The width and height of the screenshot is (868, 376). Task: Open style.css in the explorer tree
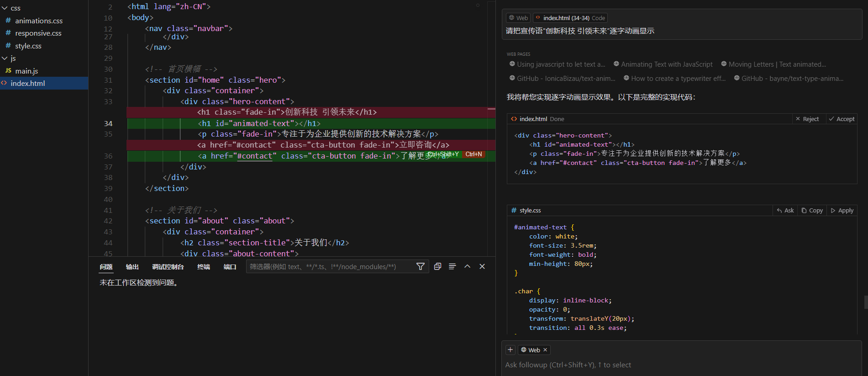pos(28,46)
